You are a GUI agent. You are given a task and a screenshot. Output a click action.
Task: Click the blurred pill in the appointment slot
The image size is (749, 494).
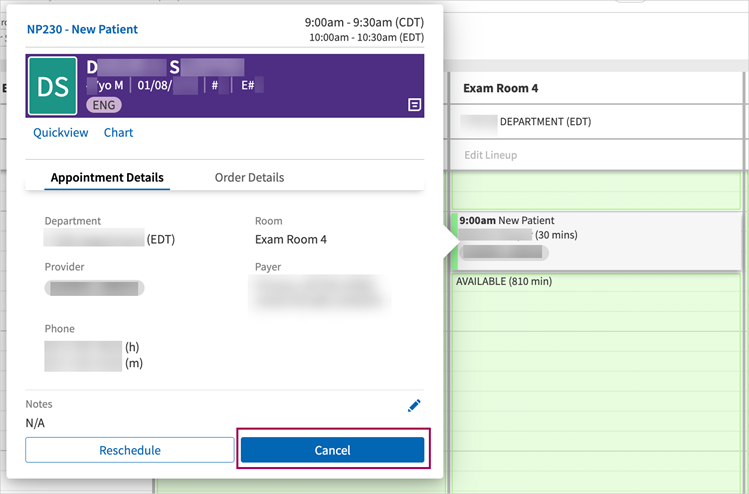tap(503, 252)
